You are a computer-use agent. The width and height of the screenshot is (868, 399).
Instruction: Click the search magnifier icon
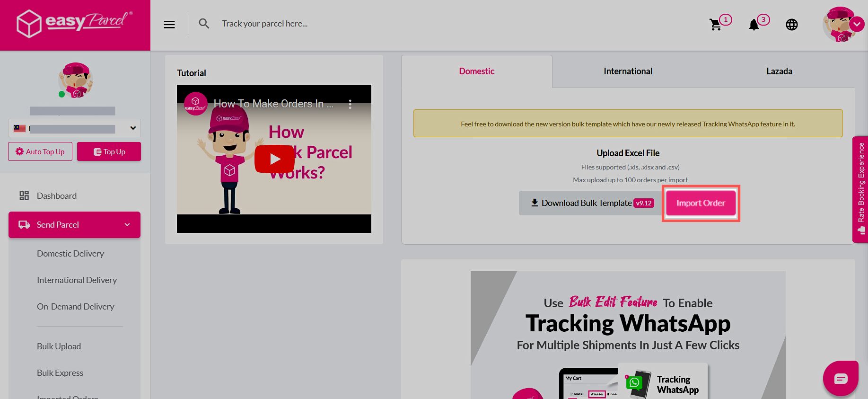(x=204, y=24)
